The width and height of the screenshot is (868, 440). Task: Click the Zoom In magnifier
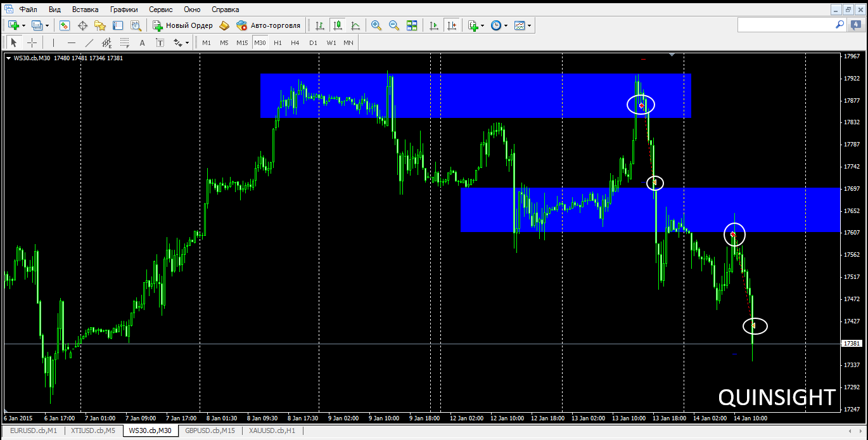[376, 25]
